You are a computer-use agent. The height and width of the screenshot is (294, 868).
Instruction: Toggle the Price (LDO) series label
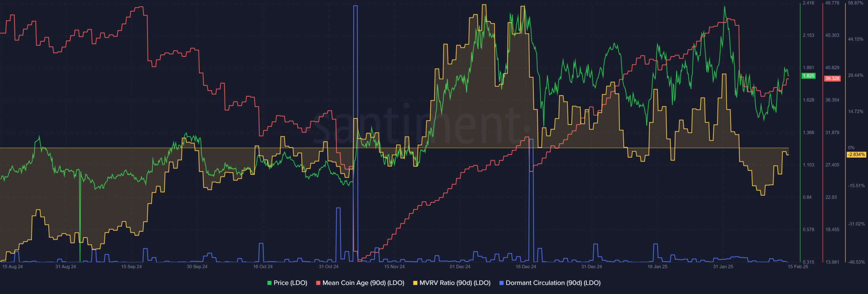click(290, 283)
